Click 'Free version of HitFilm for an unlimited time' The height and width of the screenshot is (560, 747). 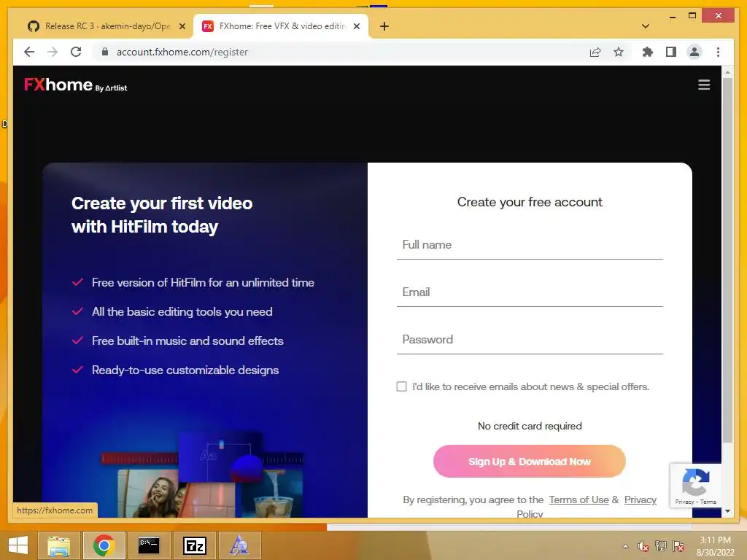point(203,282)
